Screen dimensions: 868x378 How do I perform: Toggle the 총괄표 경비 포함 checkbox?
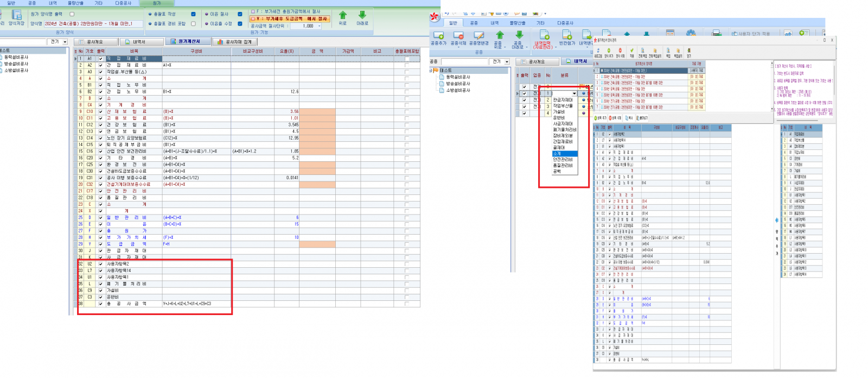(x=193, y=23)
